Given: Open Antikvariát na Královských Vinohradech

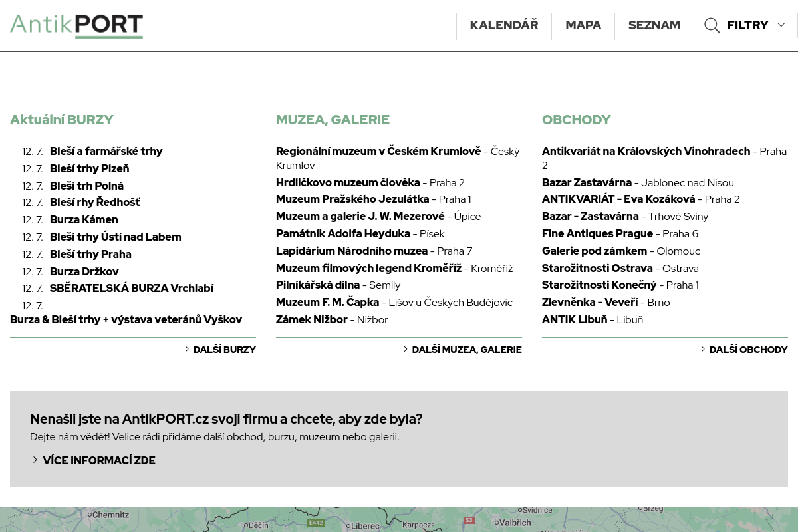Looking at the screenshot, I should click(646, 152).
